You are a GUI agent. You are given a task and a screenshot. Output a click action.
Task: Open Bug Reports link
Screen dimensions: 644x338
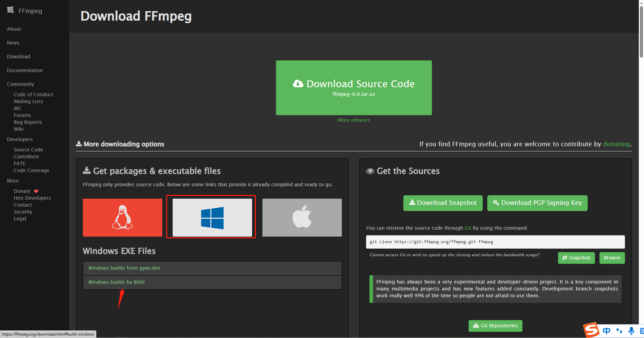click(28, 122)
